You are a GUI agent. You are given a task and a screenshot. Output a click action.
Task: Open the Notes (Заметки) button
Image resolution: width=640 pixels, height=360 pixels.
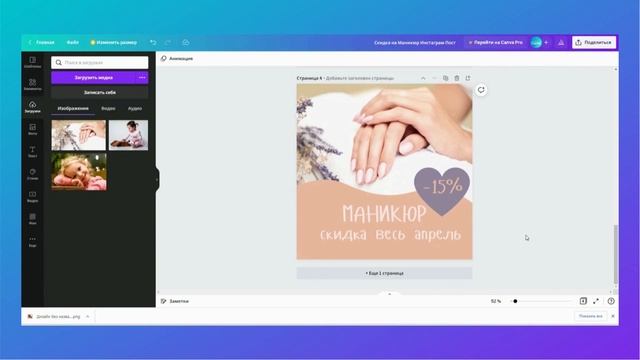pyautogui.click(x=175, y=301)
